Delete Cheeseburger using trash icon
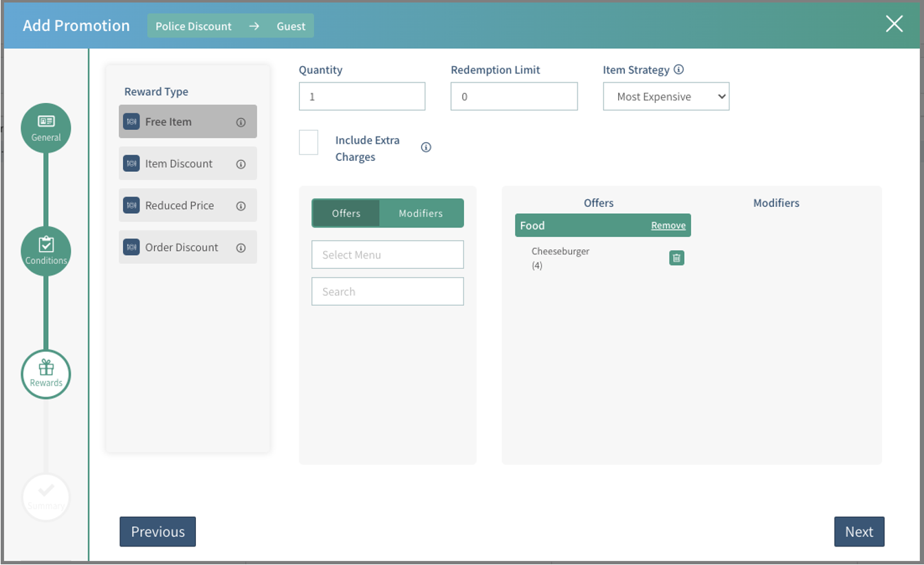Screen dimensions: 924x565 676,258
